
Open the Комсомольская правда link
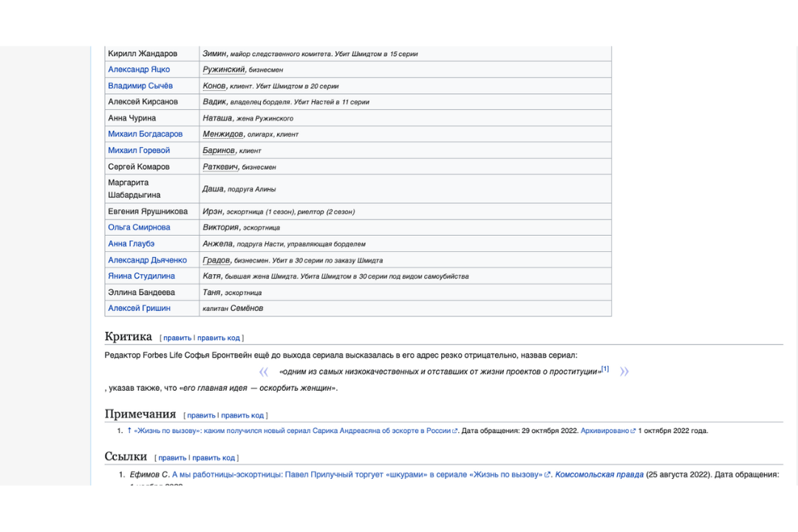(599, 474)
